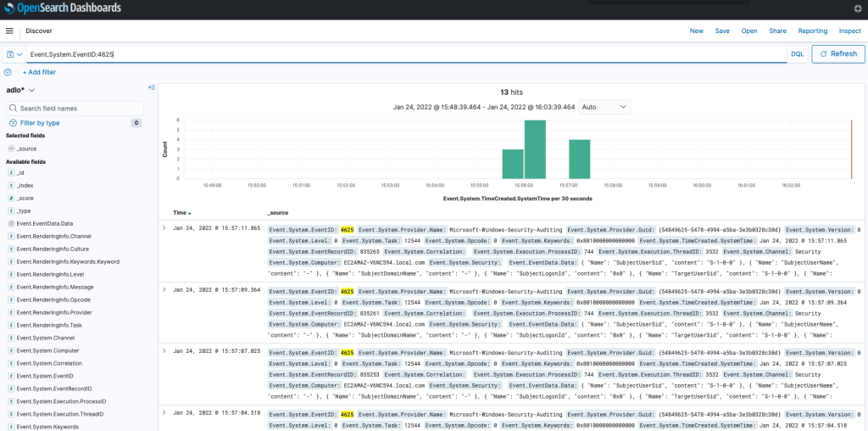Click Event.RenderingInfo.Channel field icon
Image resolution: width=868 pixels, height=431 pixels.
[11, 237]
